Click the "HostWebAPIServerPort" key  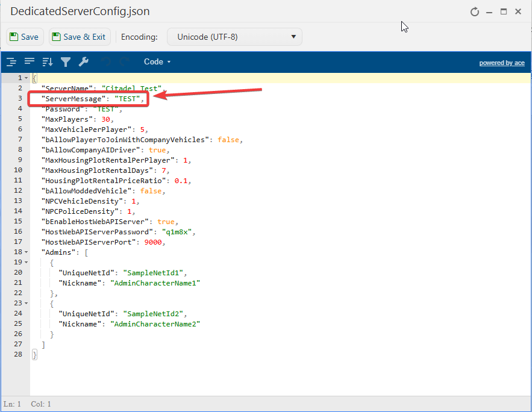pyautogui.click(x=89, y=242)
